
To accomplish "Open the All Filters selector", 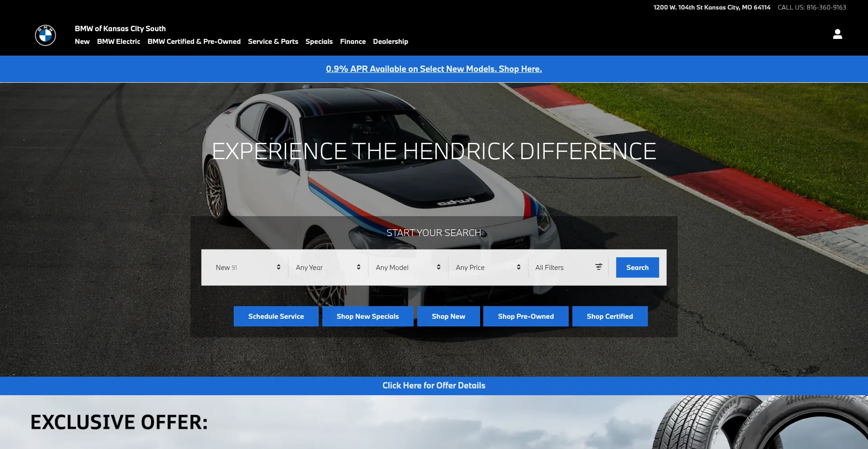I will [x=568, y=267].
